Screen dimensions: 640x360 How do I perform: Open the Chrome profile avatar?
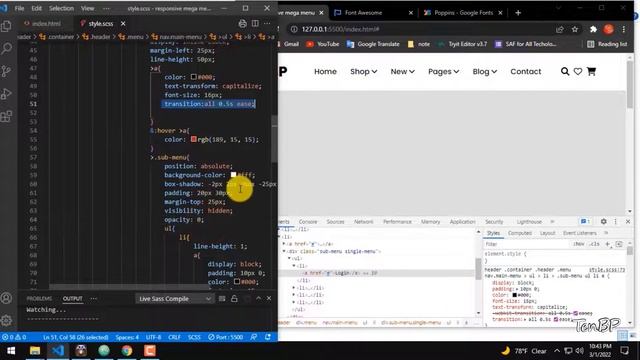[609, 29]
